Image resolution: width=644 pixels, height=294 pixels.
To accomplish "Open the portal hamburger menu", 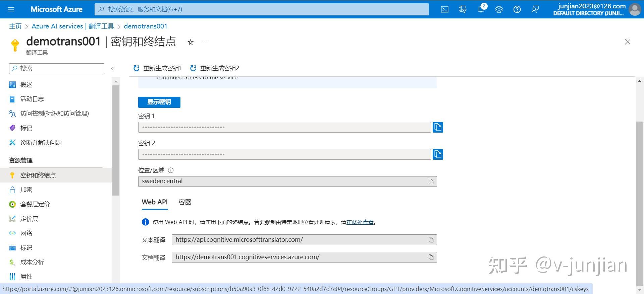I will click(11, 9).
